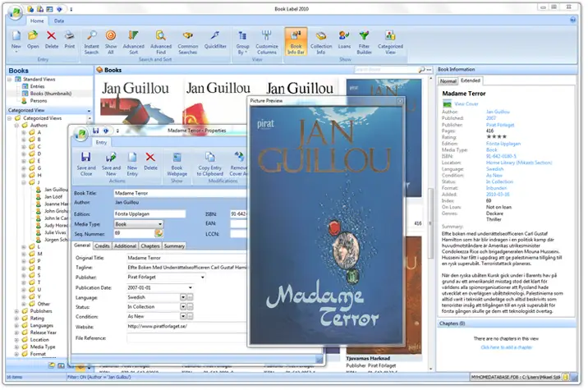Select Books (thumbnails) view

pos(51,94)
